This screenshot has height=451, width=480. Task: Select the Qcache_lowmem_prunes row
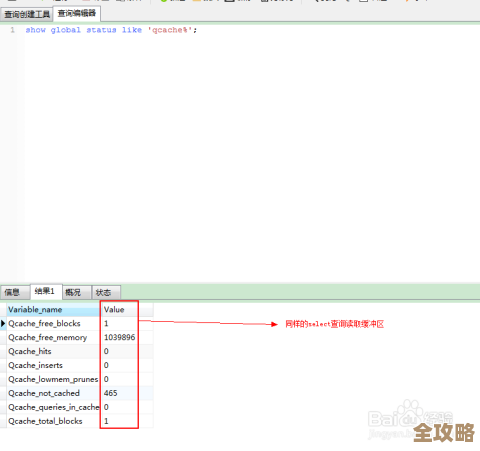77,379
